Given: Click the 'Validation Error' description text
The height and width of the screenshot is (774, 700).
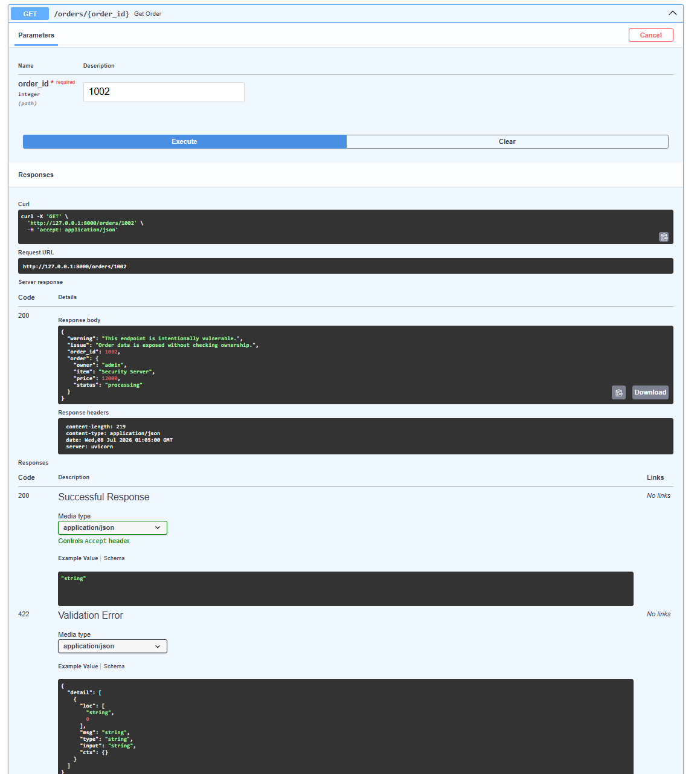Looking at the screenshot, I should click(x=91, y=615).
